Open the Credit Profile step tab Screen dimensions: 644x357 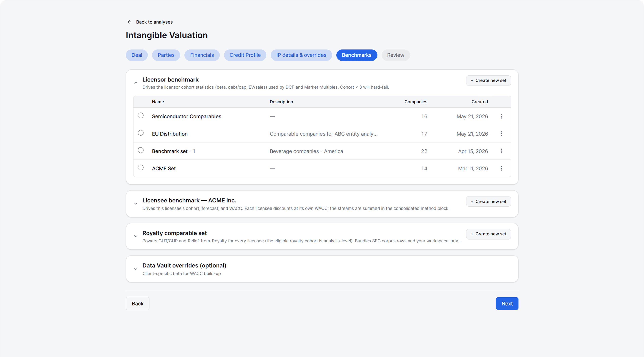245,55
